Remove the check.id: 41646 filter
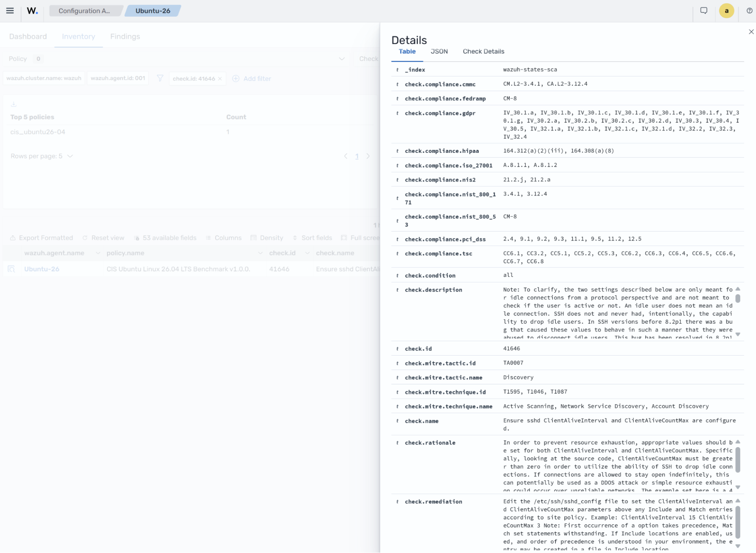Viewport: 756px width, 553px height. (220, 79)
